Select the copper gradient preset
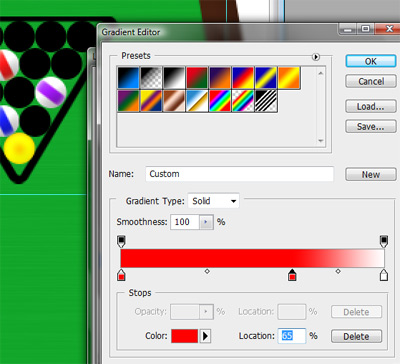Viewport: 400px width, 364px height. [x=174, y=101]
